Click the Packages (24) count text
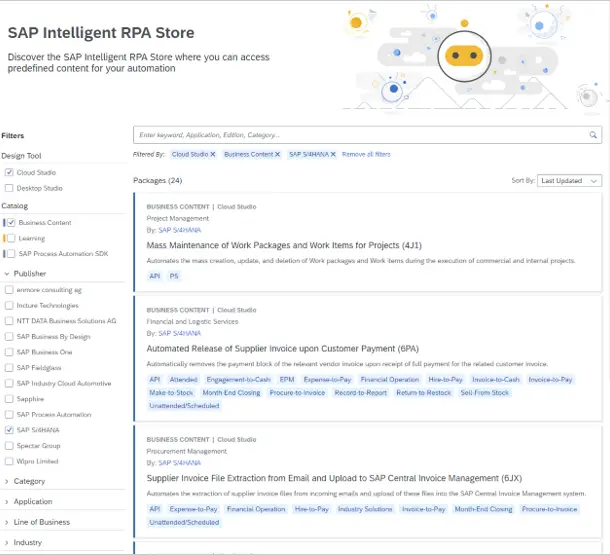This screenshot has height=555, width=610. [x=158, y=180]
